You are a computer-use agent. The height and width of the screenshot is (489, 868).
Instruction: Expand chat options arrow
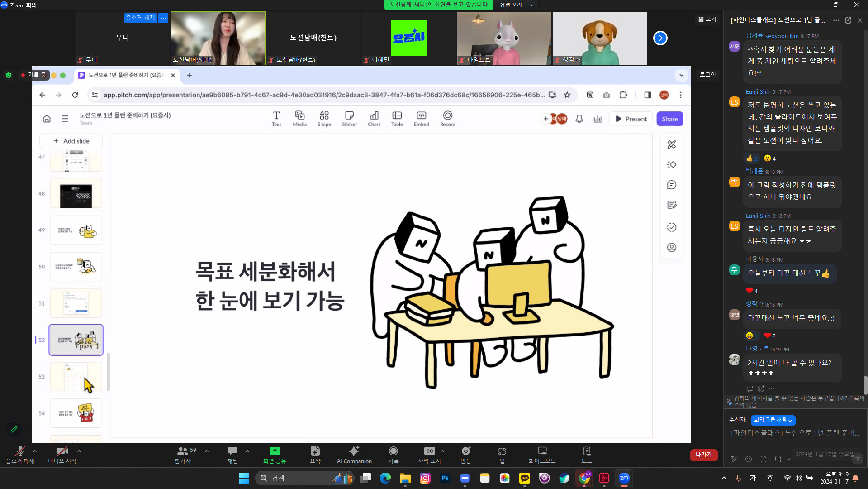247,451
